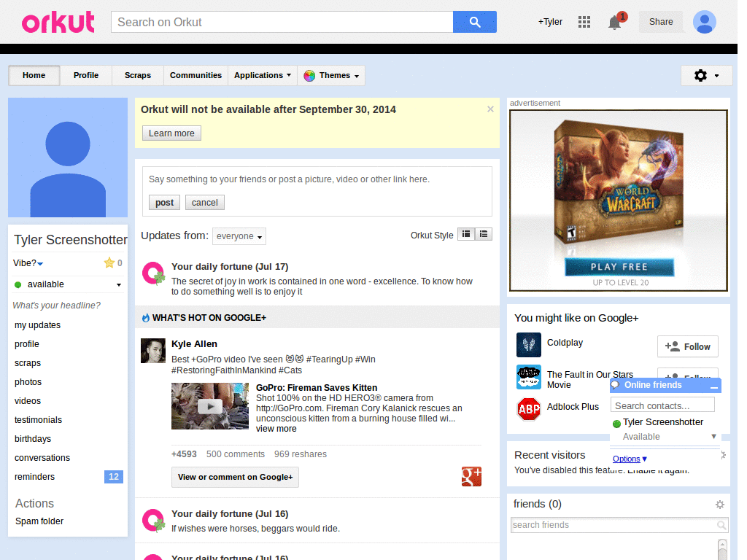Click the view more link
Viewport: 747px width, 560px height.
[276, 429]
